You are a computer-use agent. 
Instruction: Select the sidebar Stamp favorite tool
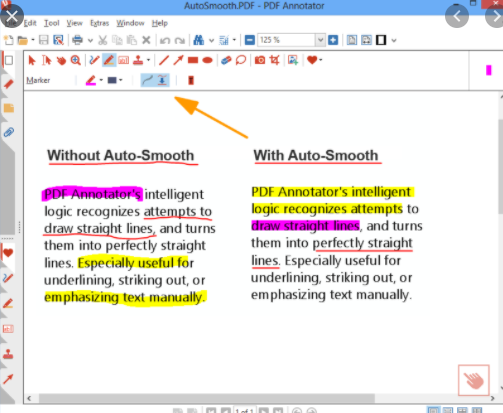click(8, 354)
